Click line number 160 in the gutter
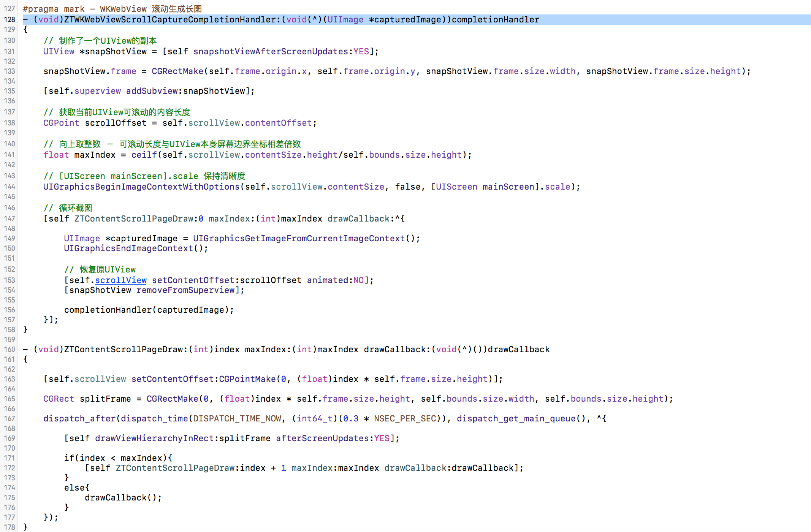The image size is (811, 532). [10, 349]
